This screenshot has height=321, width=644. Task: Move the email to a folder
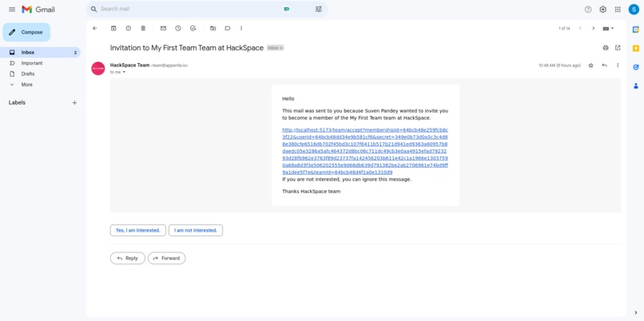pyautogui.click(x=213, y=28)
